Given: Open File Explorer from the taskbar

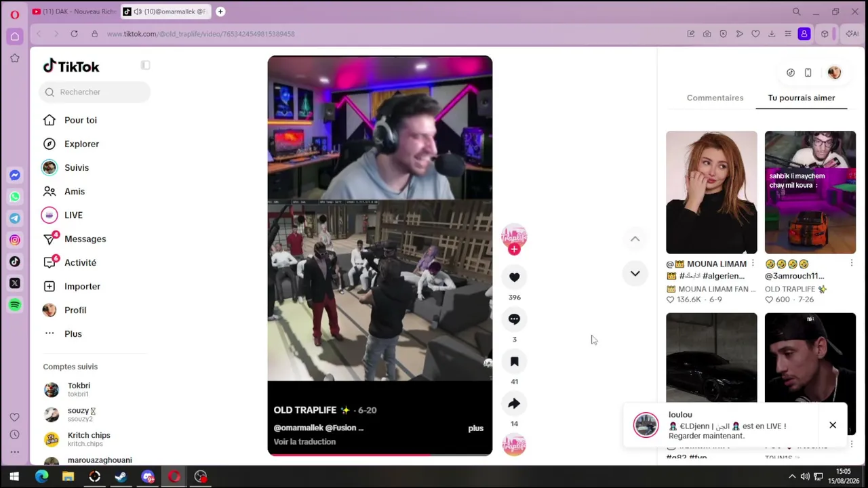Looking at the screenshot, I should click(68, 476).
